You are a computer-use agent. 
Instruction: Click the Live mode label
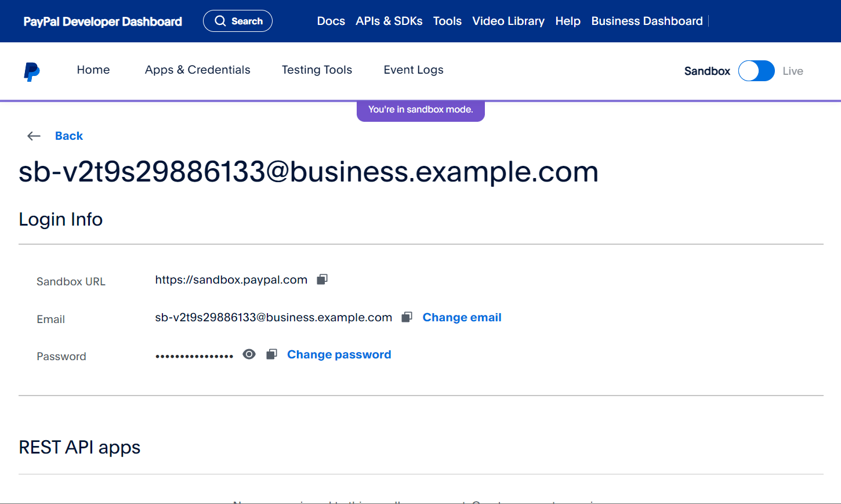tap(792, 71)
